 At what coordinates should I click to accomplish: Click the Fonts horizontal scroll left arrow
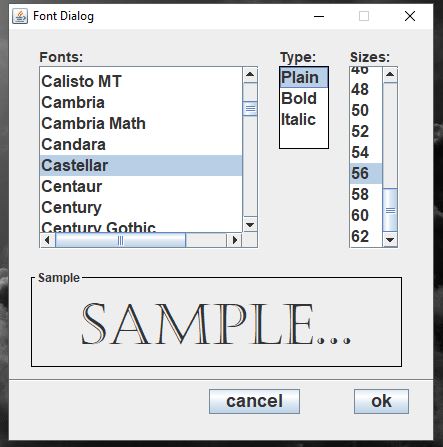click(47, 240)
